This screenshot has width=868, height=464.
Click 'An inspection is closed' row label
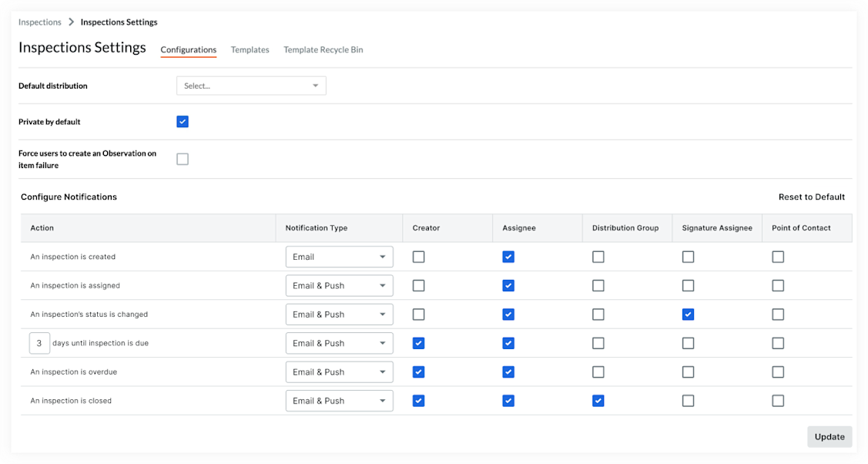point(71,401)
